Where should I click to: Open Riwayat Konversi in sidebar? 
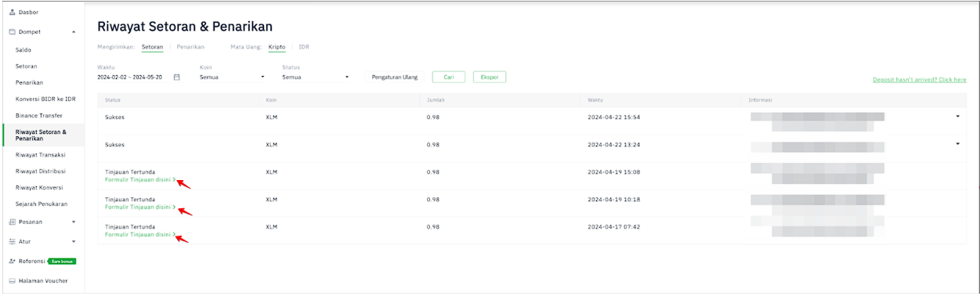tap(39, 187)
